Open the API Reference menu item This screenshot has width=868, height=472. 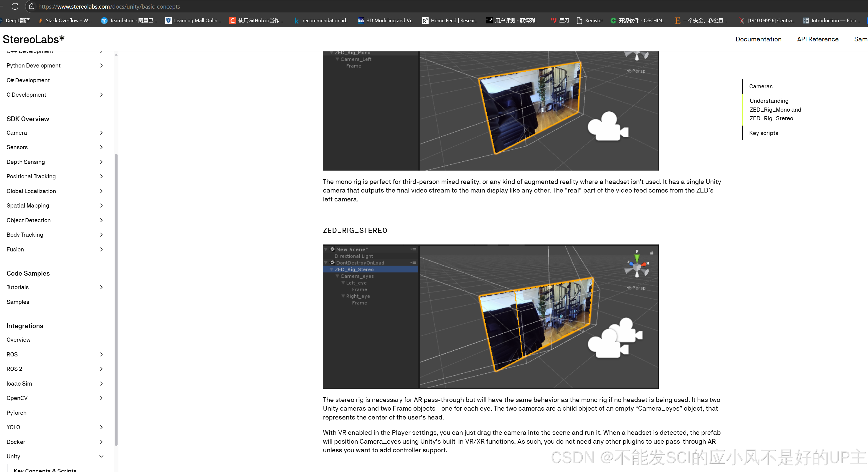click(817, 39)
